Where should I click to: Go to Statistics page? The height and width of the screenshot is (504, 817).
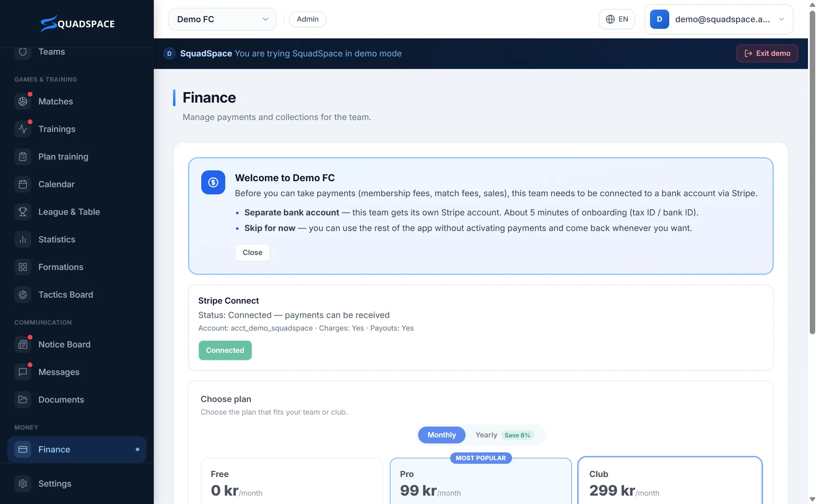(77, 240)
